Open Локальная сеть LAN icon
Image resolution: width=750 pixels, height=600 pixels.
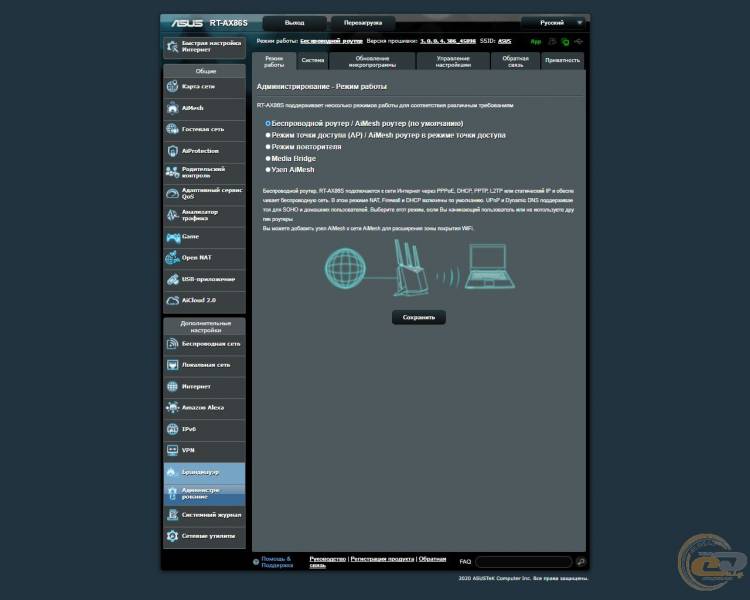coord(172,365)
